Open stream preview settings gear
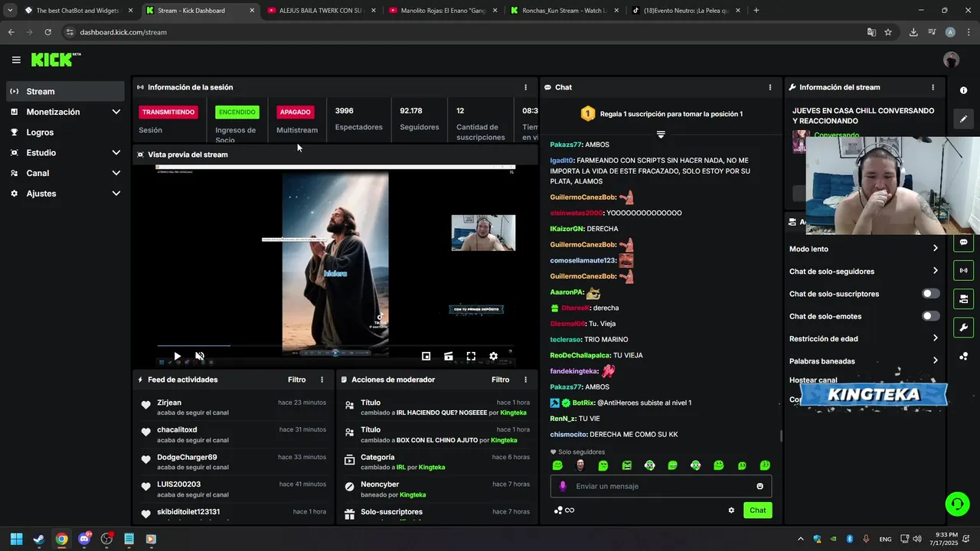 pos(493,356)
